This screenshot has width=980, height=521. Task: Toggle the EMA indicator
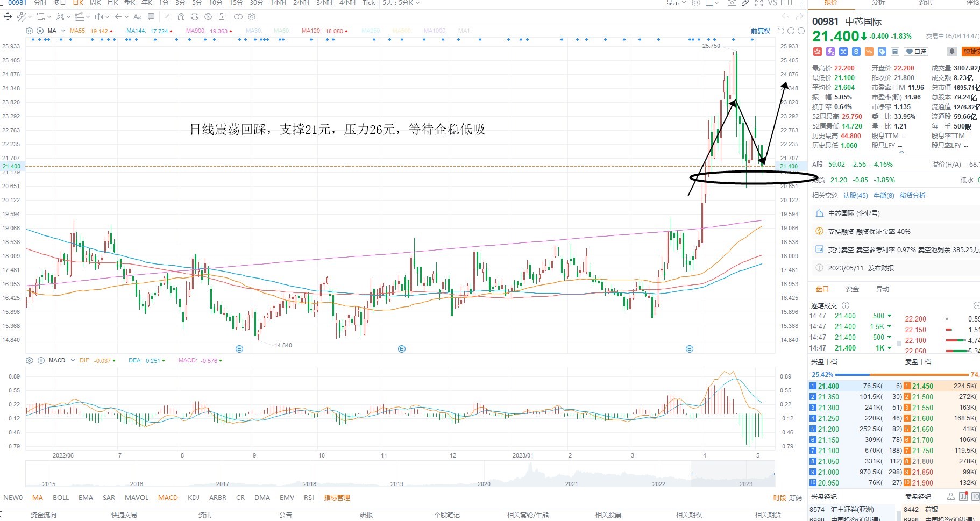pos(86,498)
